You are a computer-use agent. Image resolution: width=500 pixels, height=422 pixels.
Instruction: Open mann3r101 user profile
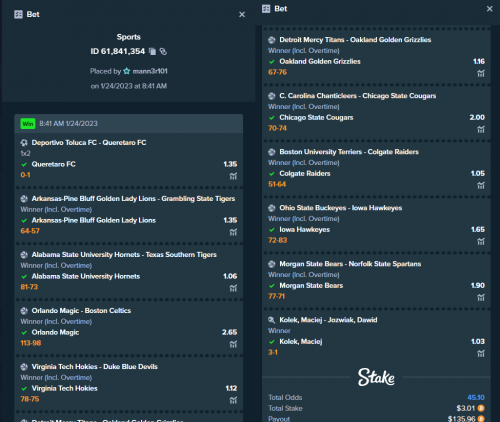(150, 71)
